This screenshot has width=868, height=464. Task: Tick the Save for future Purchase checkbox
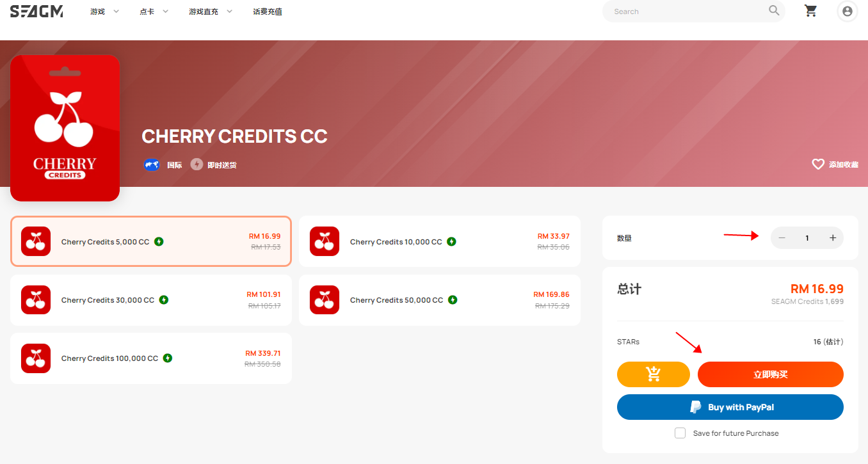coord(680,433)
